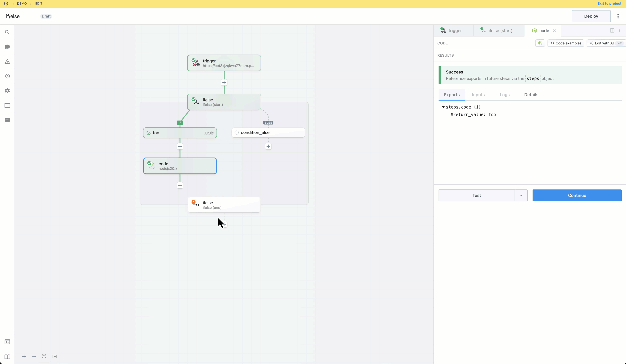The image size is (626, 364).
Task: Expand the Test dropdown arrow
Action: pyautogui.click(x=521, y=195)
